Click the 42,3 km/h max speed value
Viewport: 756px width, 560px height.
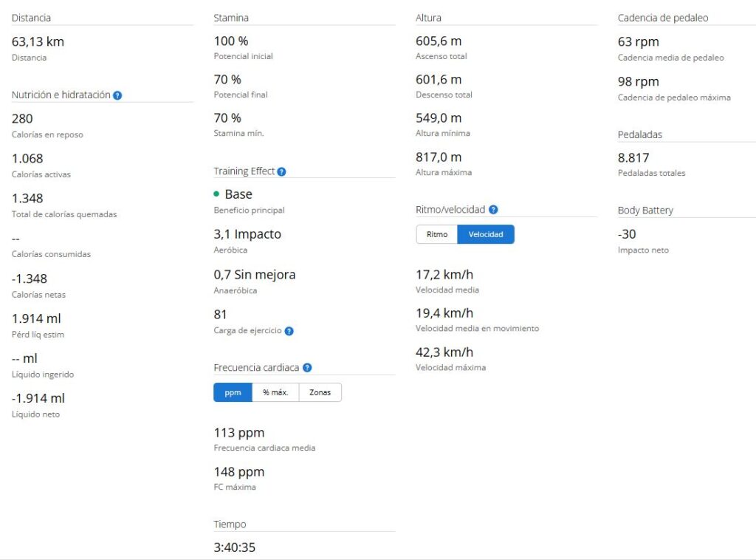pos(444,352)
